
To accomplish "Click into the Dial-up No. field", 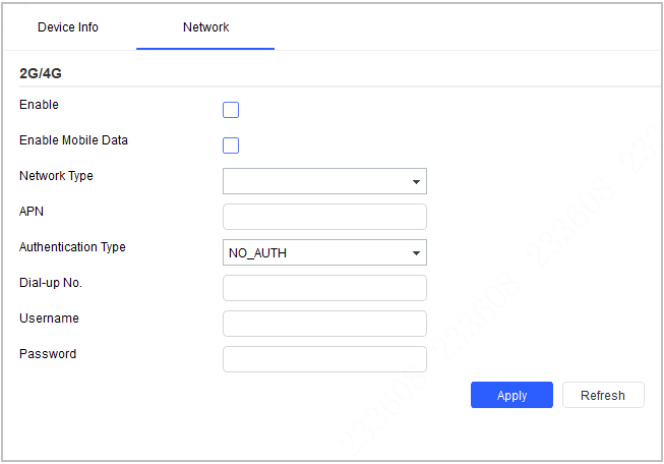I will pos(325,288).
